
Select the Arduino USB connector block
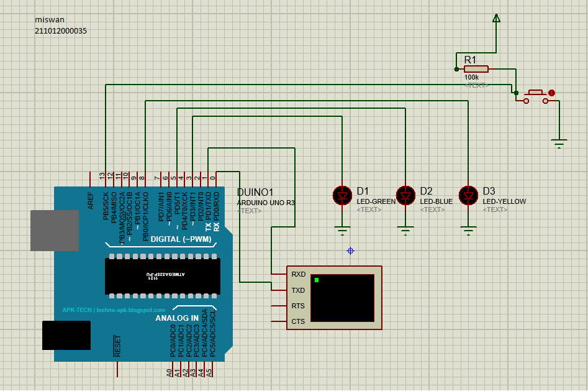click(54, 231)
